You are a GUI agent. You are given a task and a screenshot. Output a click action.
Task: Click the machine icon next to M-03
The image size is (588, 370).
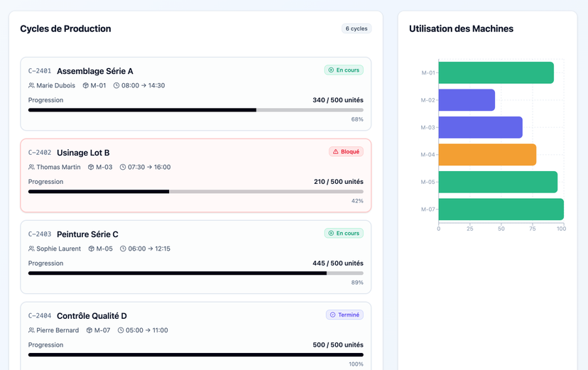click(91, 168)
